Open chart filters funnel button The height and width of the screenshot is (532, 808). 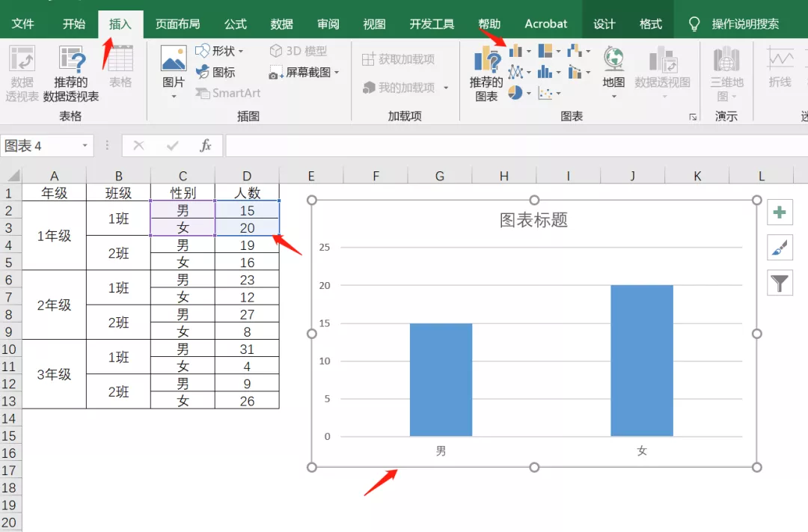click(780, 283)
